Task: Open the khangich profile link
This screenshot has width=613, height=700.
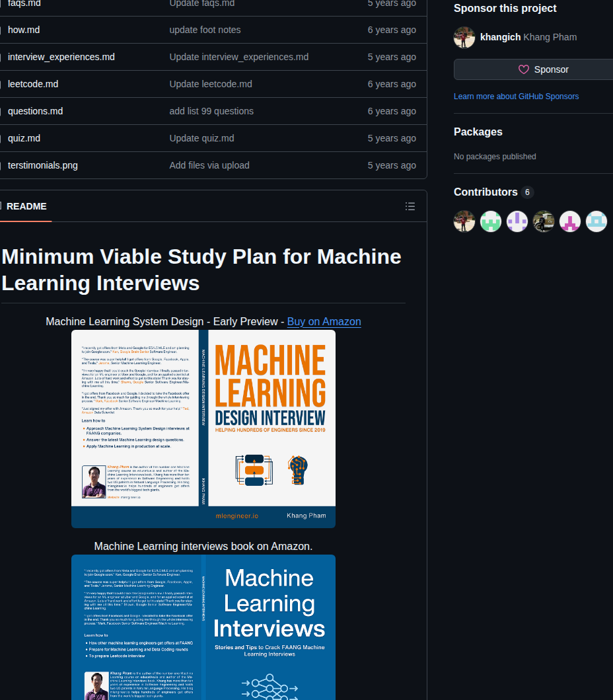Action: [x=500, y=37]
